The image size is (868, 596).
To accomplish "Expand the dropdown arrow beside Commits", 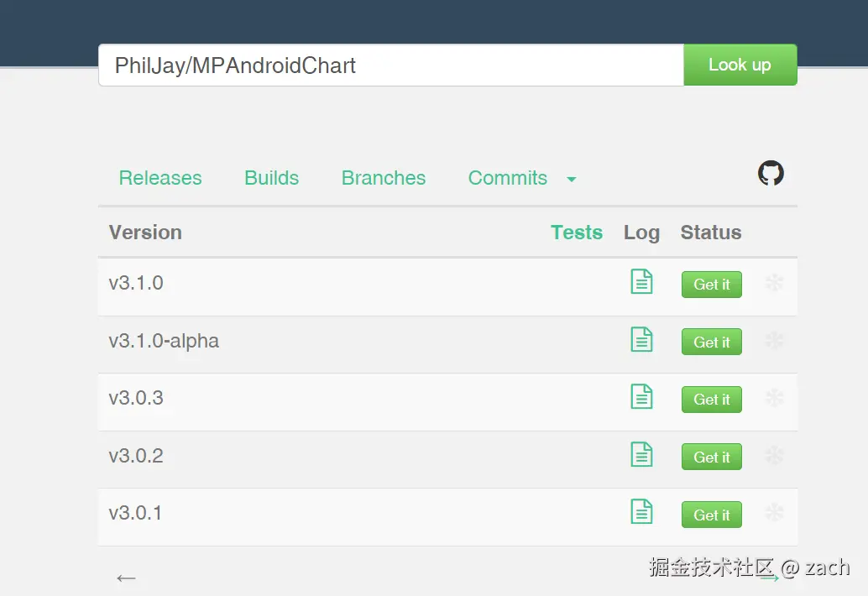I will click(572, 180).
